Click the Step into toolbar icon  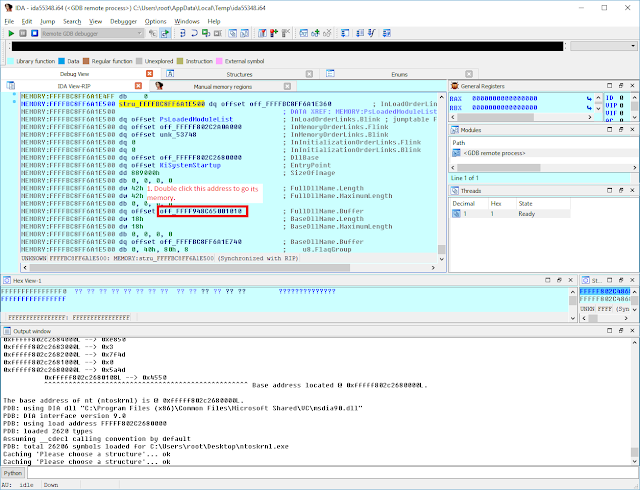(x=182, y=33)
